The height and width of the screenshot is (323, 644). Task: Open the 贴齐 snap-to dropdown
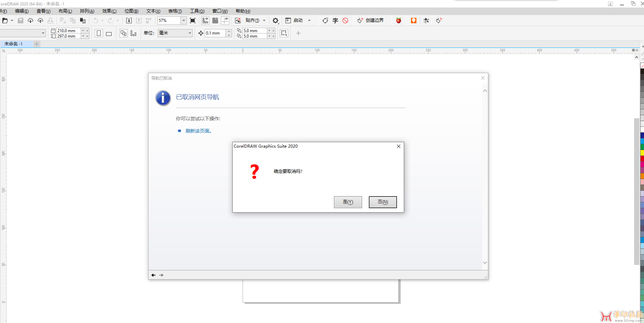[264, 21]
